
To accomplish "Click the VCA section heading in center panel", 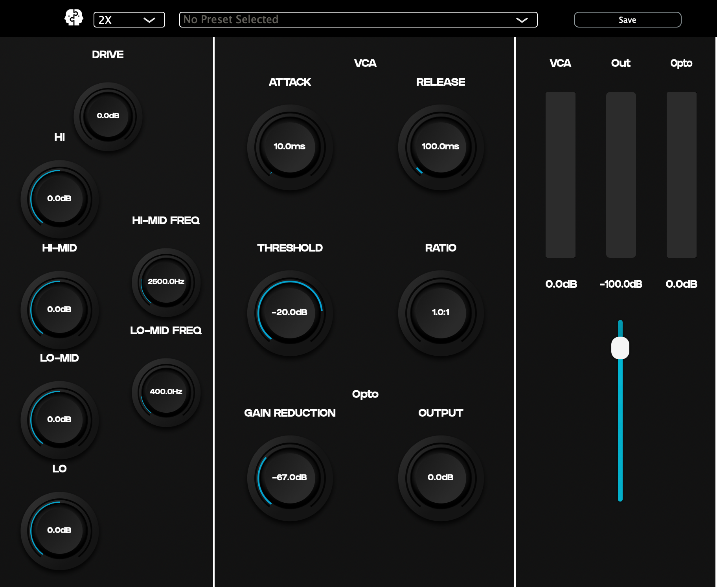I will [x=365, y=63].
